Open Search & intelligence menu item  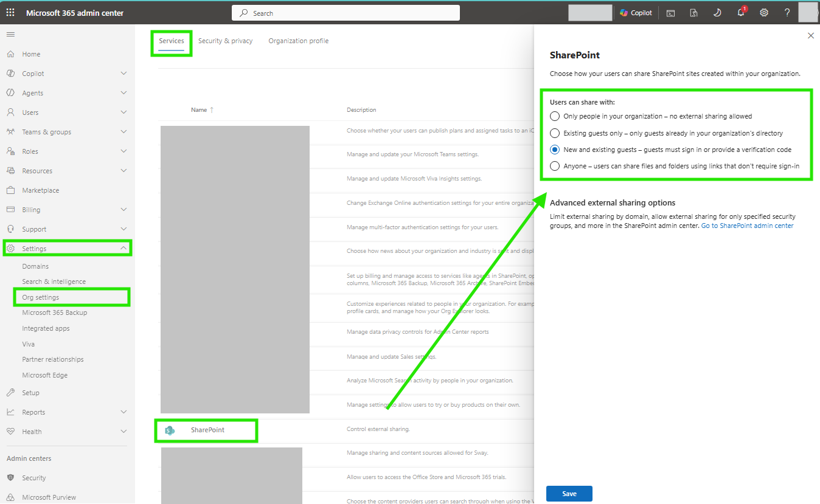(54, 281)
